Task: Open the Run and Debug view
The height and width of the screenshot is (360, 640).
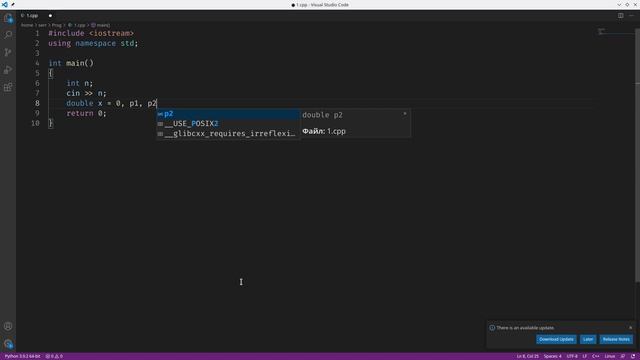Action: (x=8, y=70)
